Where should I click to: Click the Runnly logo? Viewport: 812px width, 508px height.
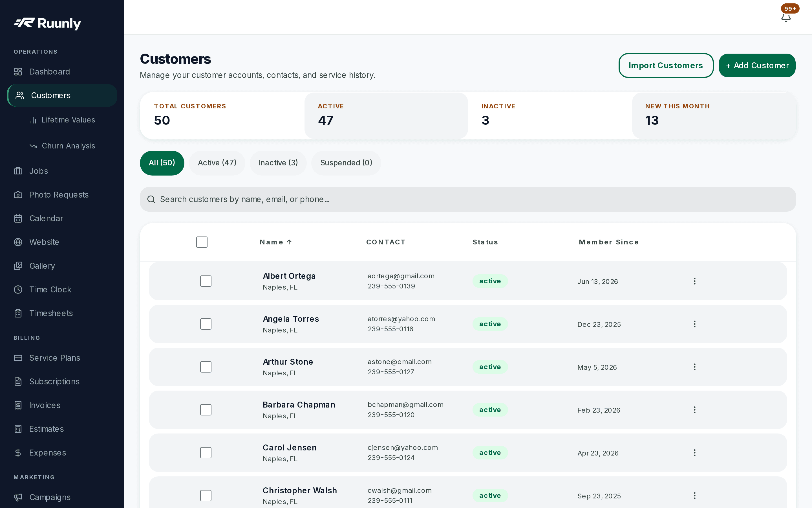(x=47, y=23)
